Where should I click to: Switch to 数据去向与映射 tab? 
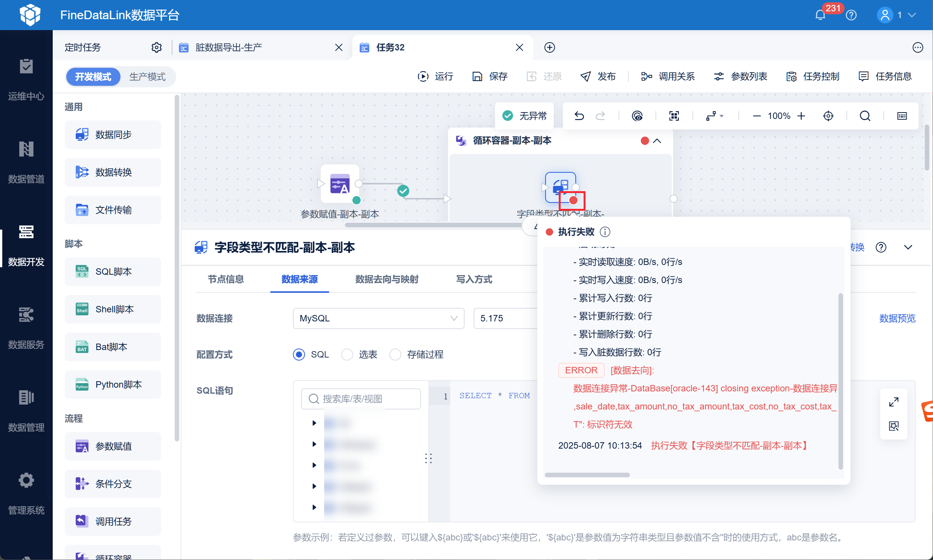386,279
